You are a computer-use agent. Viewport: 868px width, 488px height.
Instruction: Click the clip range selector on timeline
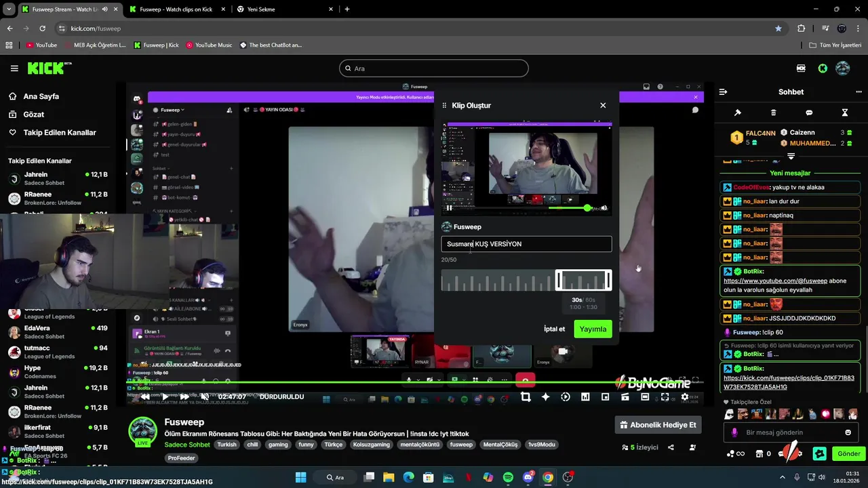pos(583,280)
